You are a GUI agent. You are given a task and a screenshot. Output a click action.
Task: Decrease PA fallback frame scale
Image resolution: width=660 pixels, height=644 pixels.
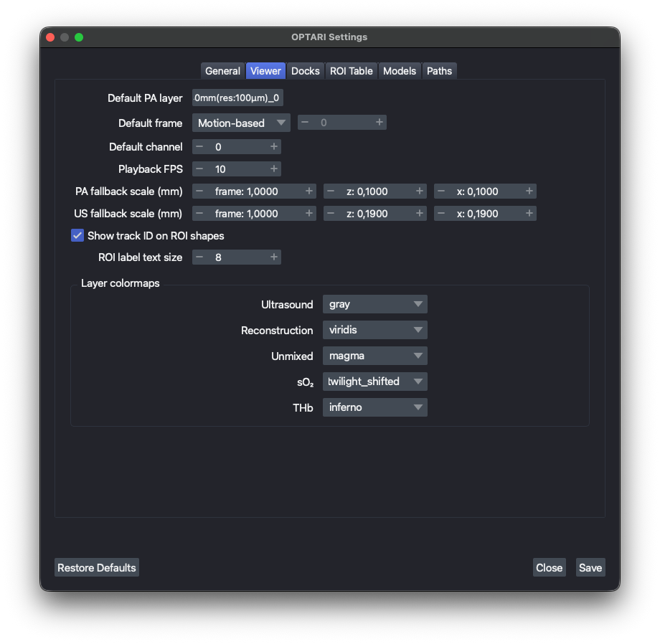(x=199, y=191)
